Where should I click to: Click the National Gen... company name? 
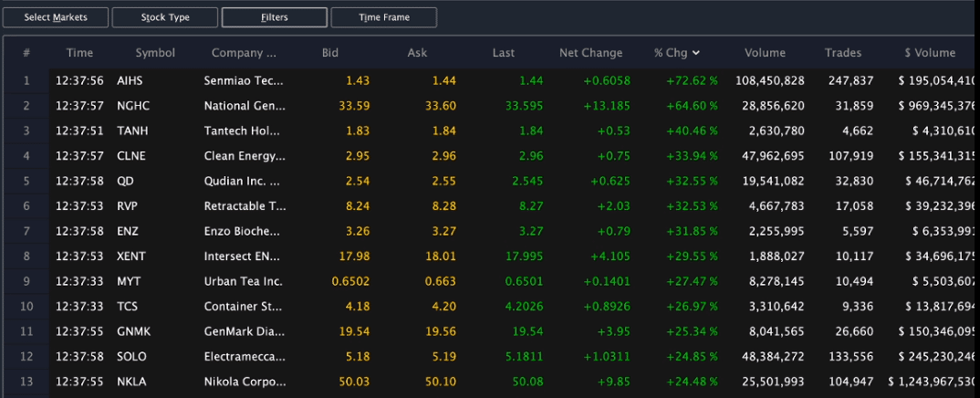(x=245, y=106)
